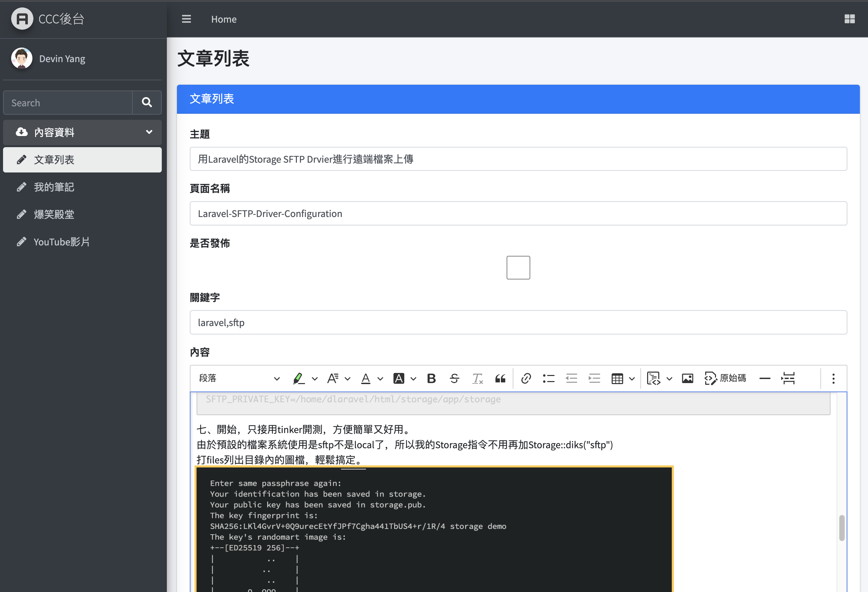
Task: Click the editor vertical scrollbar thumb
Action: click(x=841, y=528)
